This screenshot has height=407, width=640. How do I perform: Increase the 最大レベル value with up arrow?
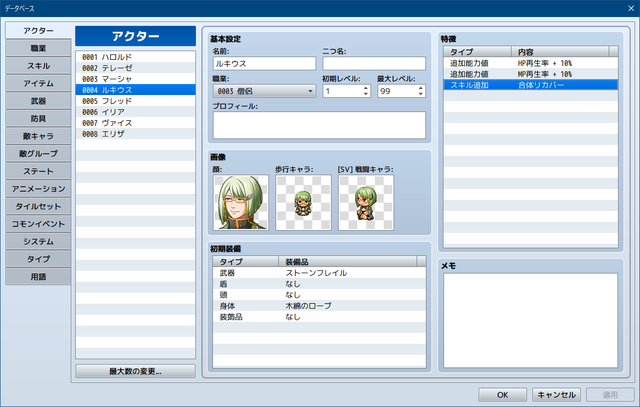pyautogui.click(x=420, y=88)
